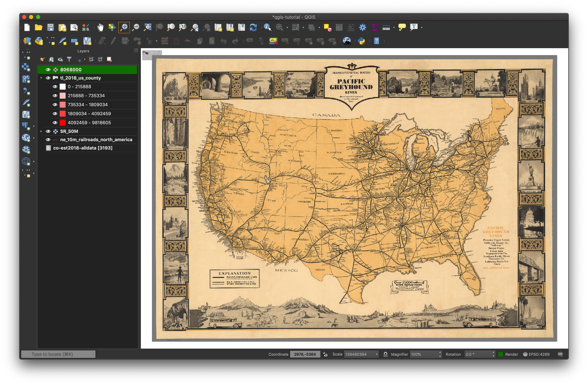
Task: Hide the 1809034 - 4092459 class
Action: coord(55,113)
